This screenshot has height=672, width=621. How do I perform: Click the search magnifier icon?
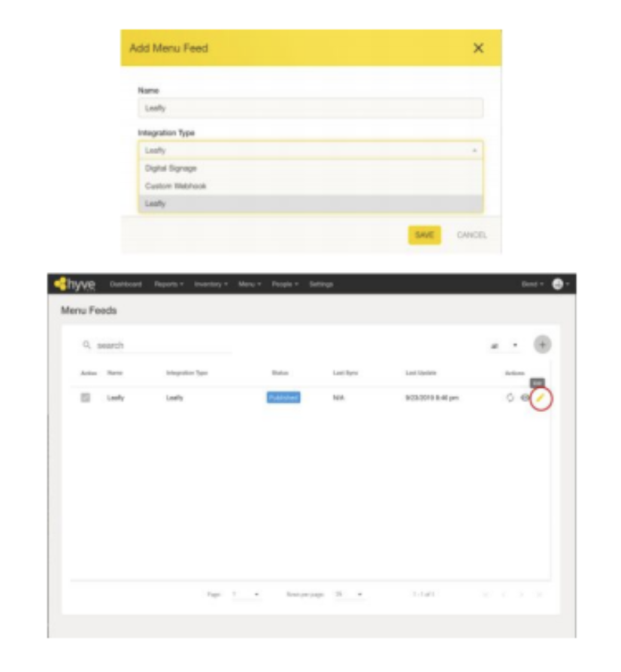pos(87,345)
